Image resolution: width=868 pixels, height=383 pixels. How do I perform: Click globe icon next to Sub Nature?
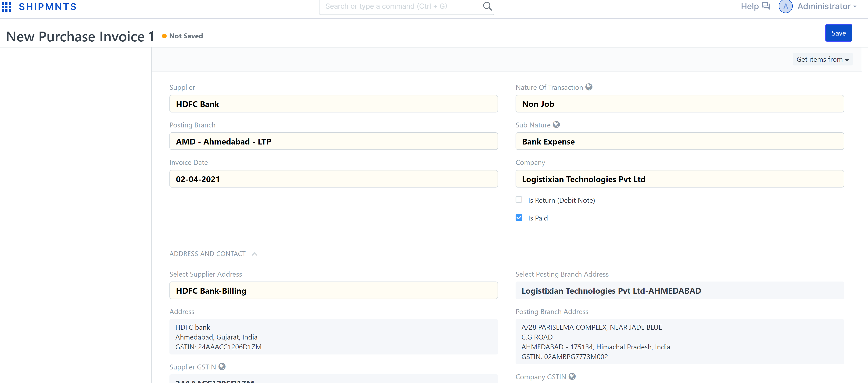556,125
